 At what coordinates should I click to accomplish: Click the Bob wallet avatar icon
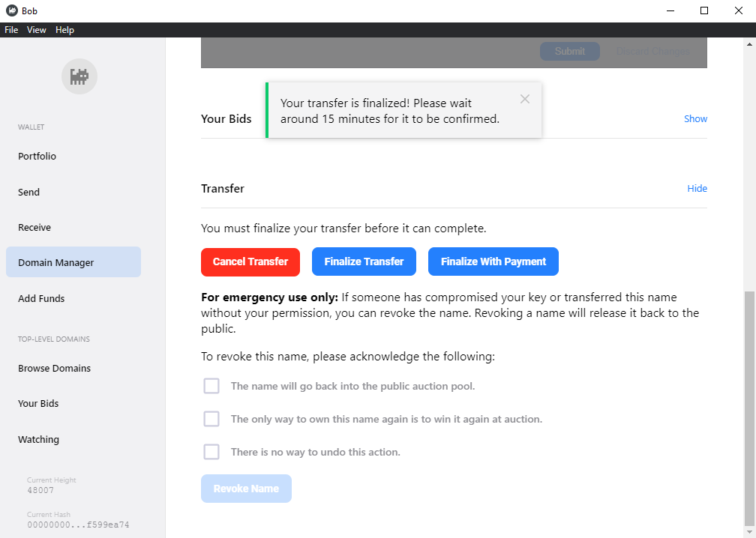(79, 76)
